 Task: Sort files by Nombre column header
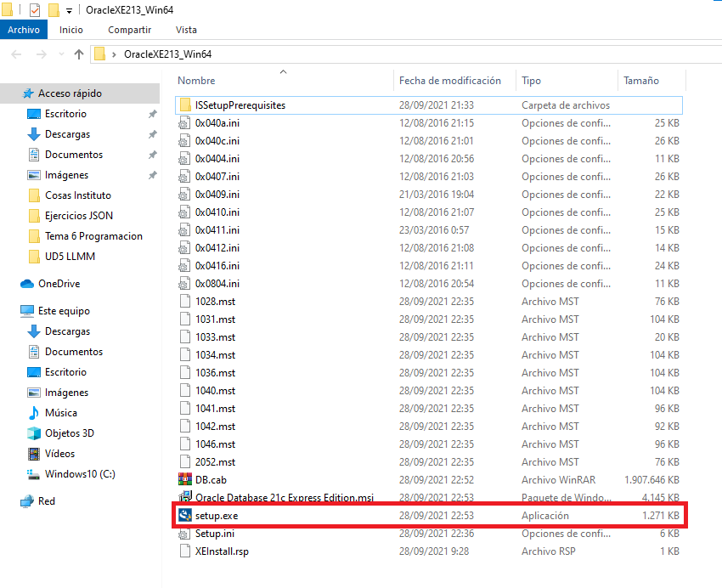(197, 81)
